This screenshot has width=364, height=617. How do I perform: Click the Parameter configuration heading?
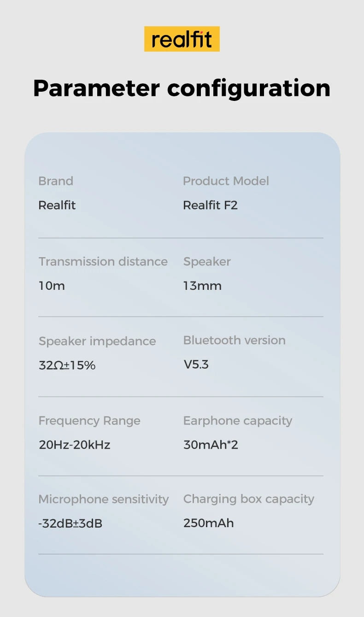pos(182,88)
